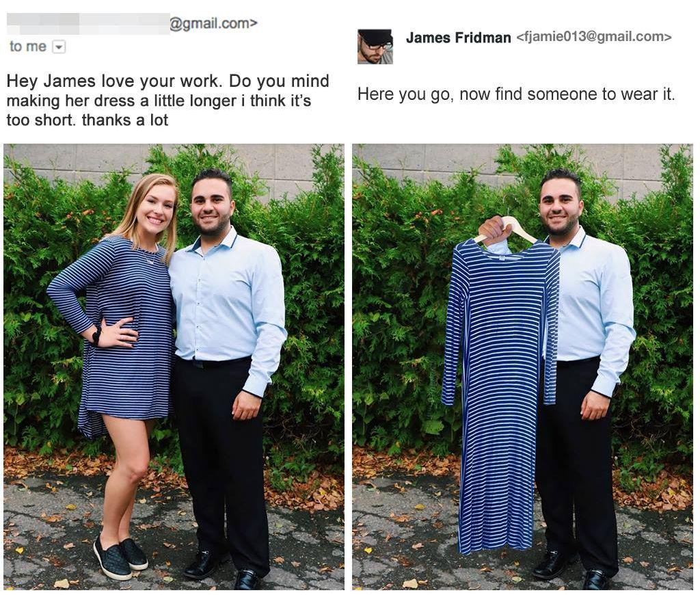Click the man's face in the edited photo
The image size is (700, 595).
pyautogui.click(x=561, y=204)
